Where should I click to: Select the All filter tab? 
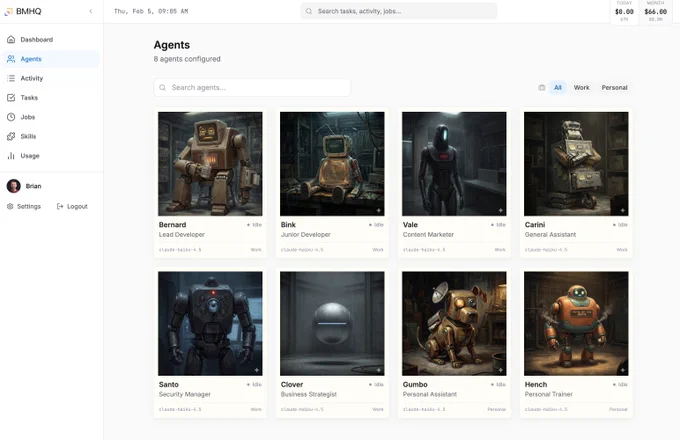coord(558,88)
